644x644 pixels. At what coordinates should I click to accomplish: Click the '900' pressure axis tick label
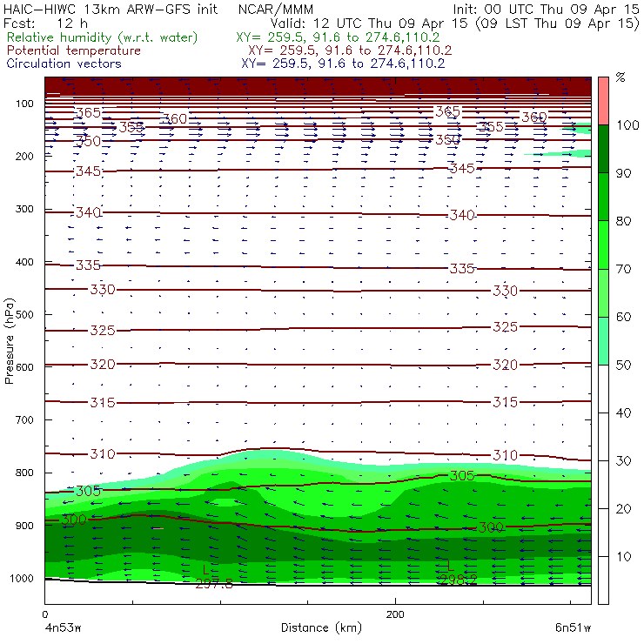point(24,526)
